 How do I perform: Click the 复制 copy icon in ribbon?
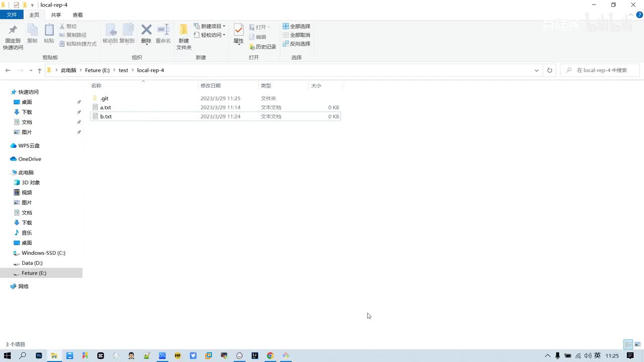pos(32,30)
